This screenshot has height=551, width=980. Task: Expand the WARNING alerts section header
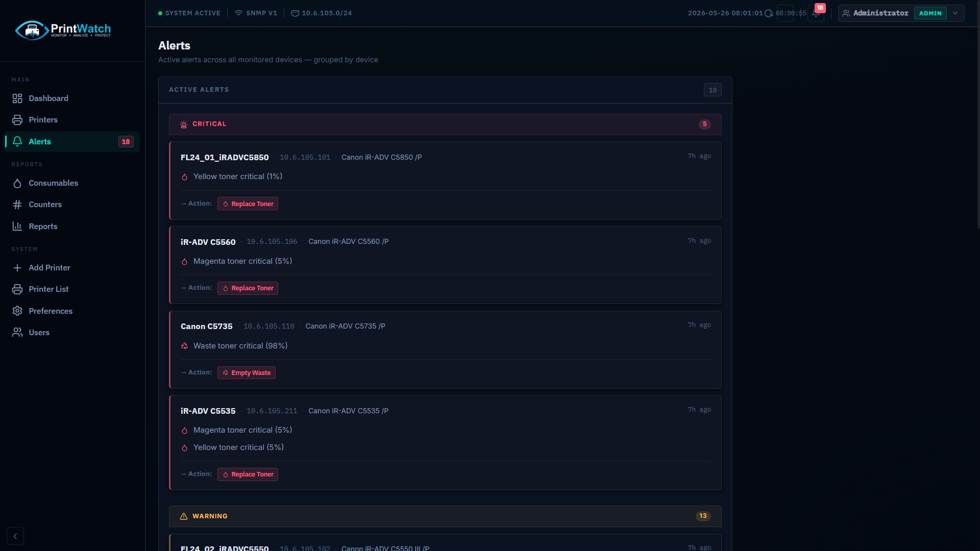click(445, 516)
